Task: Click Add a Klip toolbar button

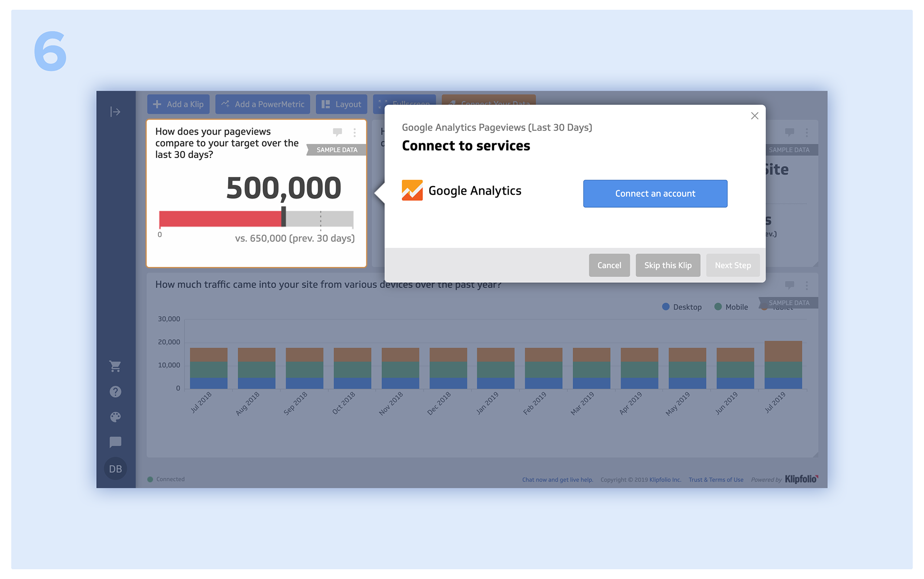Action: point(178,104)
